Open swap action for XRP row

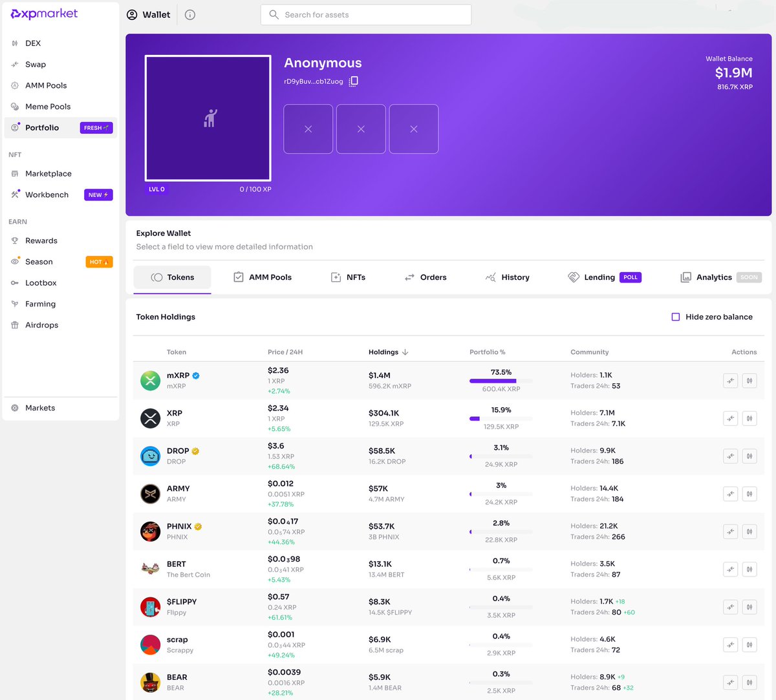pyautogui.click(x=731, y=418)
